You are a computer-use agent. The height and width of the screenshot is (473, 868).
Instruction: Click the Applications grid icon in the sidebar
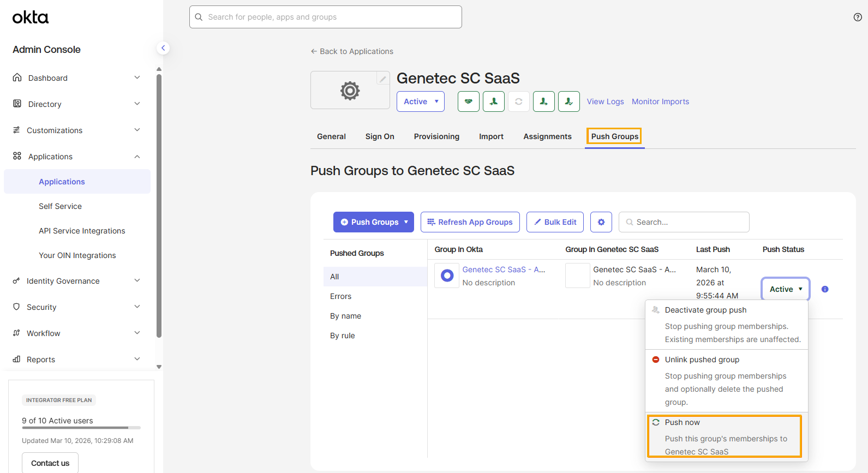17,156
